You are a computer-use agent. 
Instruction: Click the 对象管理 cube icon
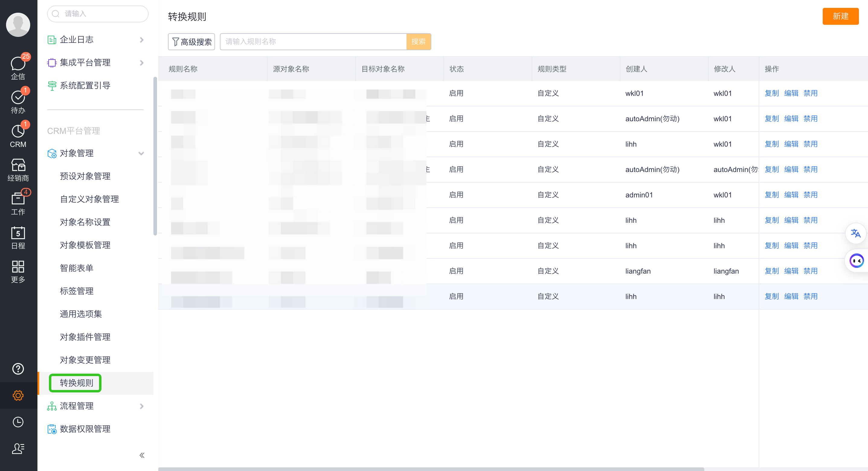(x=52, y=154)
